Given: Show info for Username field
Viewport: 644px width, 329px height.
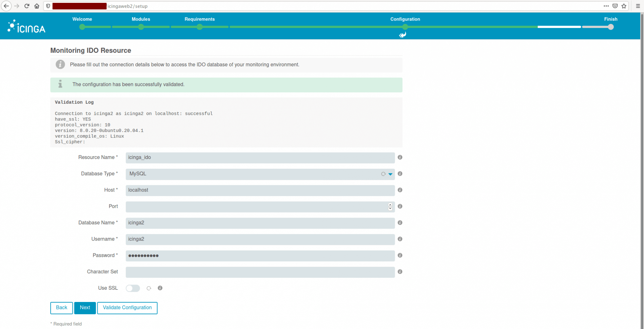Looking at the screenshot, I should 400,239.
